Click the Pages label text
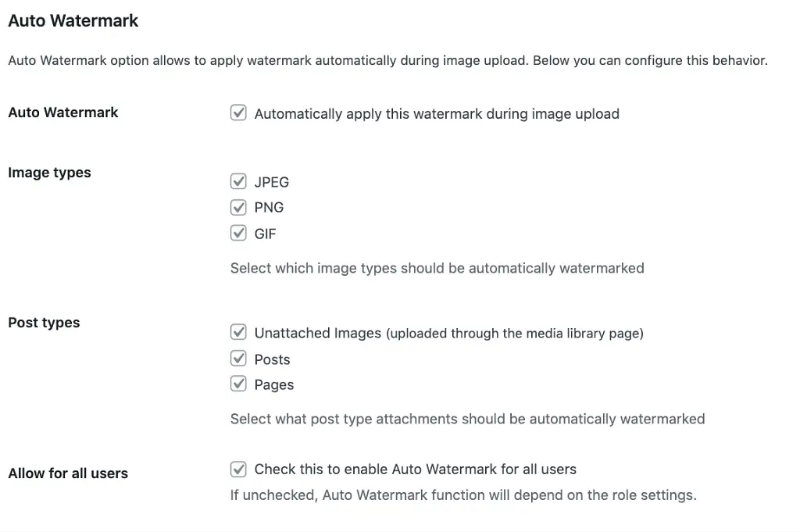 [x=273, y=384]
